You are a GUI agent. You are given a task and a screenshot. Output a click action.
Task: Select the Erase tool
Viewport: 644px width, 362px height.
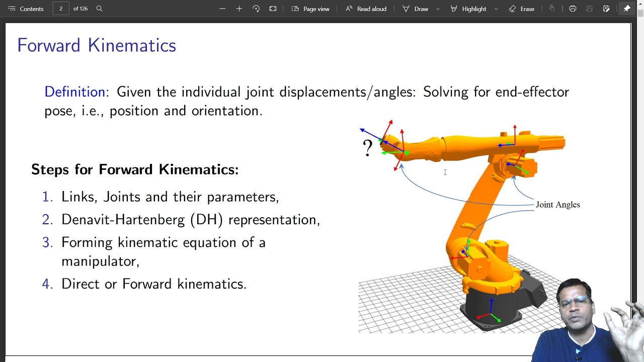click(x=522, y=9)
